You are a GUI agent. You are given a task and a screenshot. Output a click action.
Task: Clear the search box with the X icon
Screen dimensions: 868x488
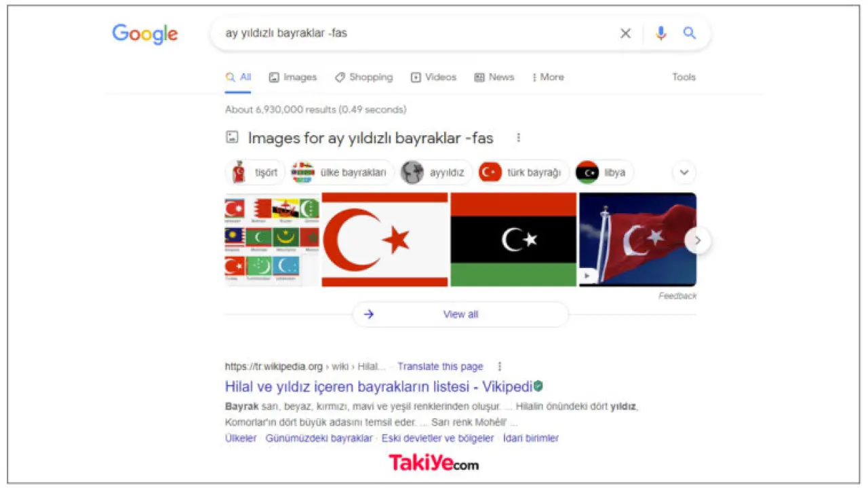click(x=625, y=33)
